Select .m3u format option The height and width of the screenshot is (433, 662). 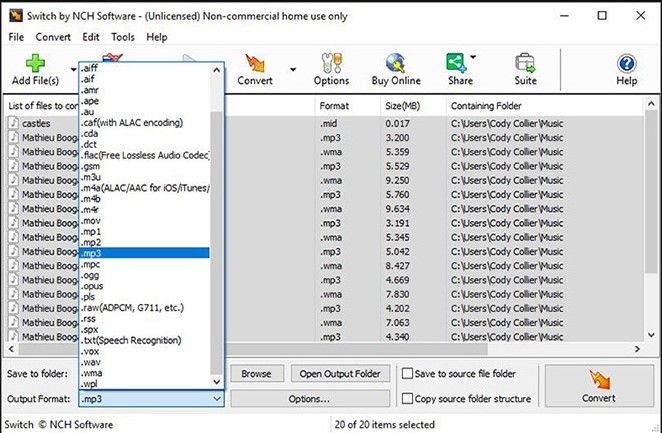pyautogui.click(x=144, y=177)
